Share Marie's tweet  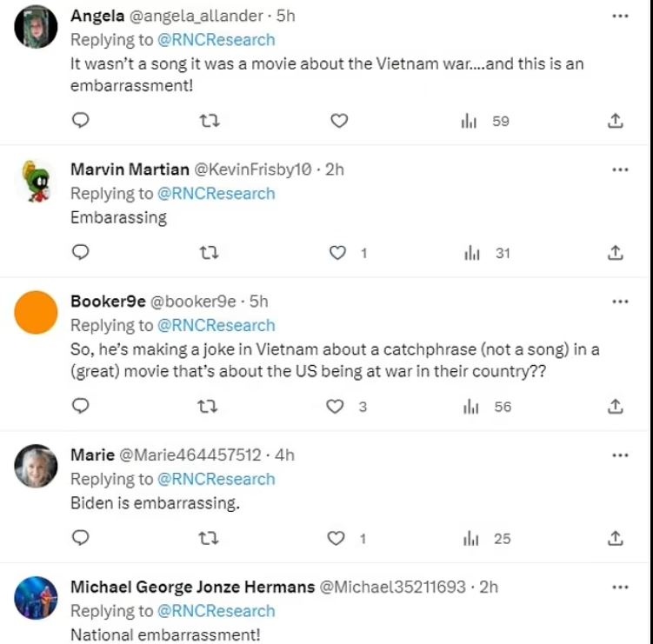pyautogui.click(x=615, y=539)
